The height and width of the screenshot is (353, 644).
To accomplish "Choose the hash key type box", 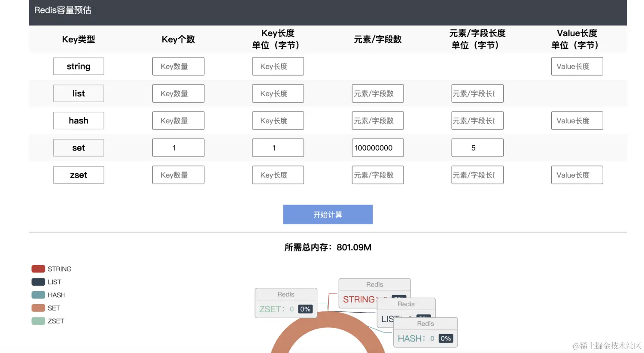I will (79, 121).
